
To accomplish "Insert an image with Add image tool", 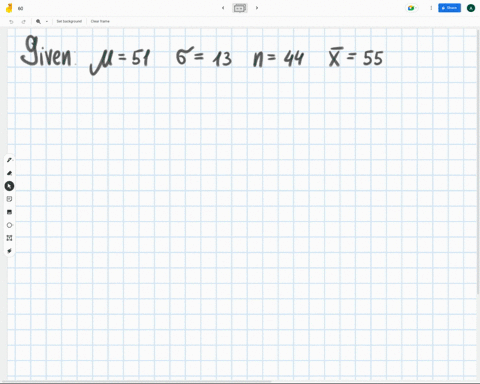I will click(9, 212).
